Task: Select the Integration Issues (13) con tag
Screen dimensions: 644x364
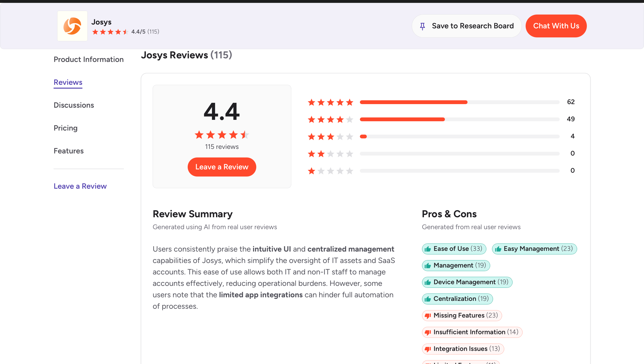Action: (x=463, y=349)
